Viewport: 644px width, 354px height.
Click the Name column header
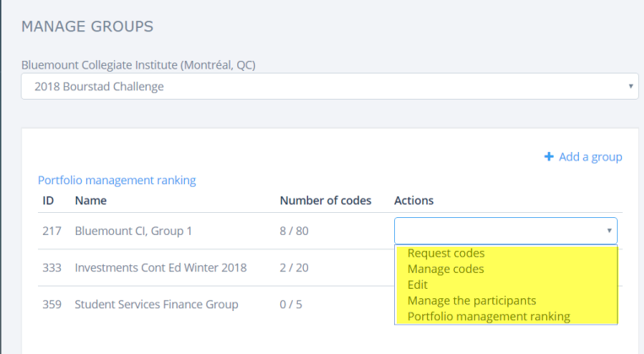coord(90,201)
